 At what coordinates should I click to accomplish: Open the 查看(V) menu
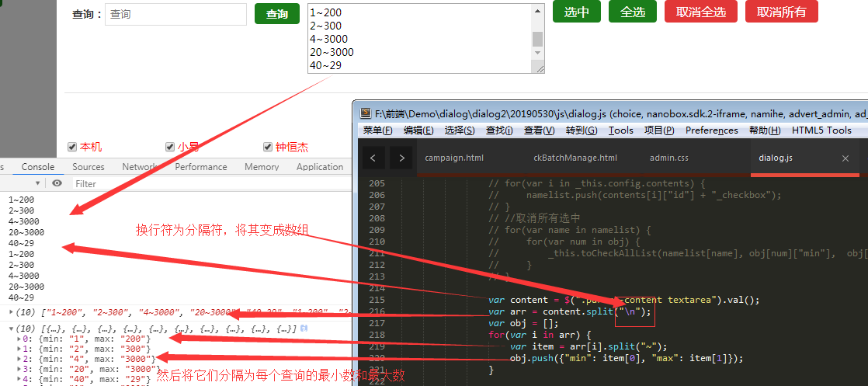point(539,130)
